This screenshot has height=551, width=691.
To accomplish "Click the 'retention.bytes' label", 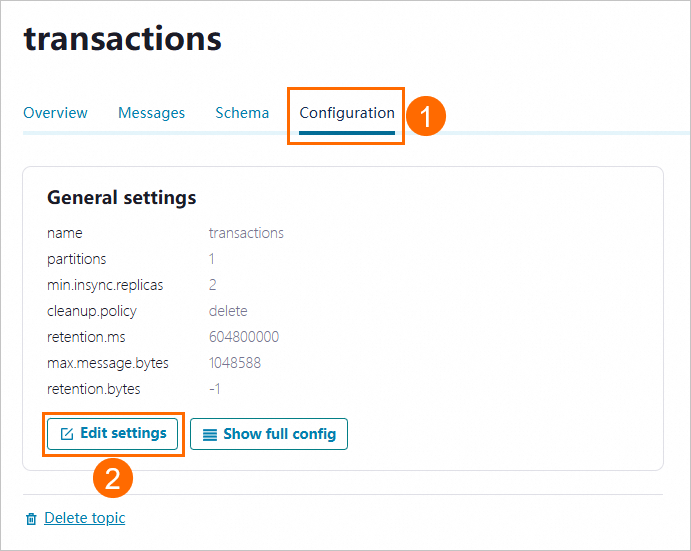I will click(93, 389).
